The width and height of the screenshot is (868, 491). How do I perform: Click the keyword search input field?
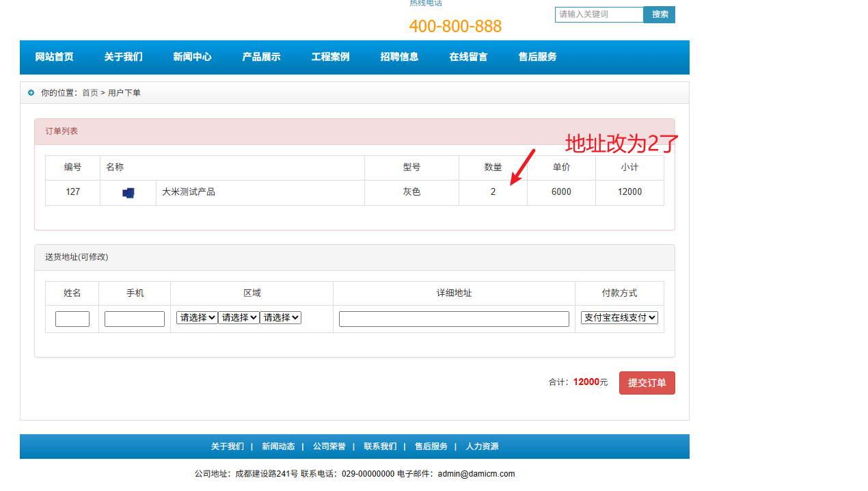point(599,14)
